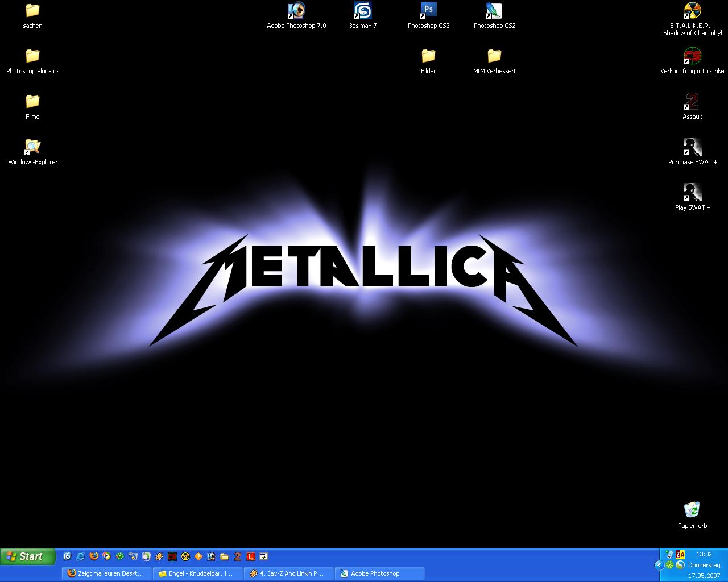Open the MtM Verbessert folder
This screenshot has width=728, height=582.
click(494, 61)
